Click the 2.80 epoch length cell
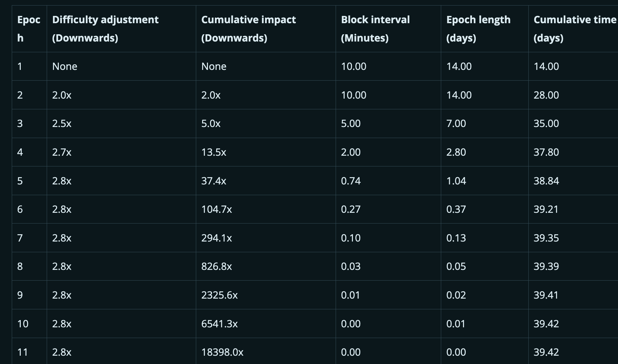The image size is (618, 364). 456,152
